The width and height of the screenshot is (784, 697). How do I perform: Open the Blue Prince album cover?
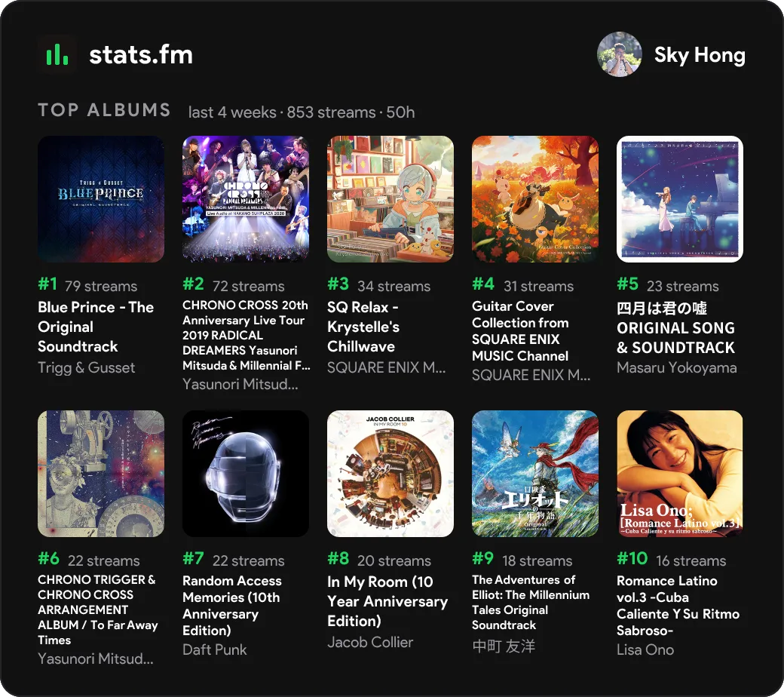pos(101,199)
